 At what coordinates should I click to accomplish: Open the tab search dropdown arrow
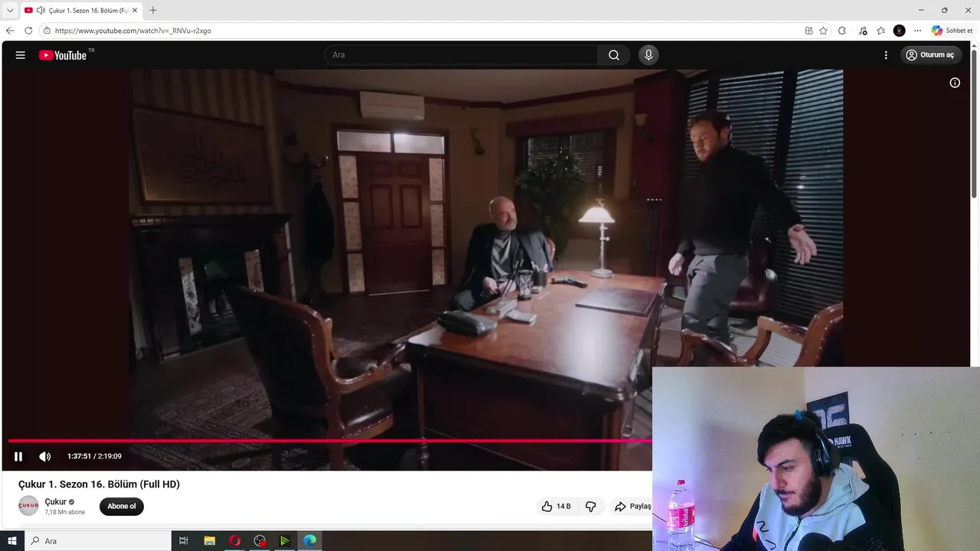click(10, 10)
